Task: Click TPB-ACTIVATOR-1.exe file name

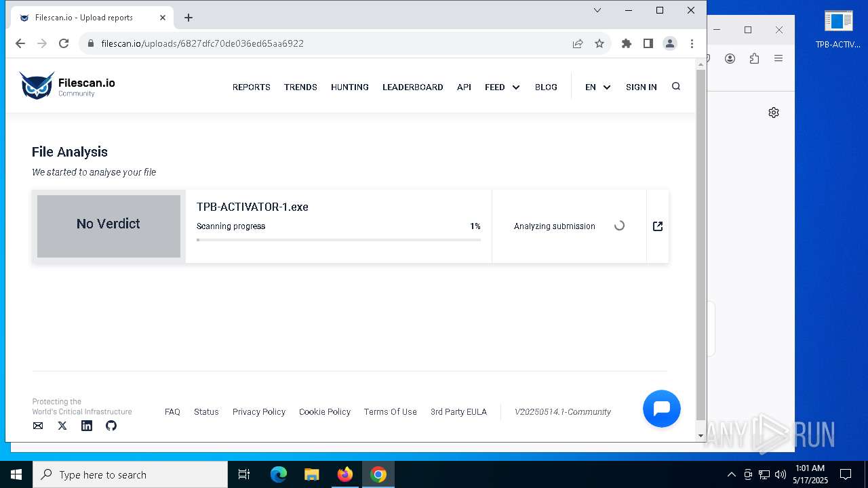Action: coord(252,207)
